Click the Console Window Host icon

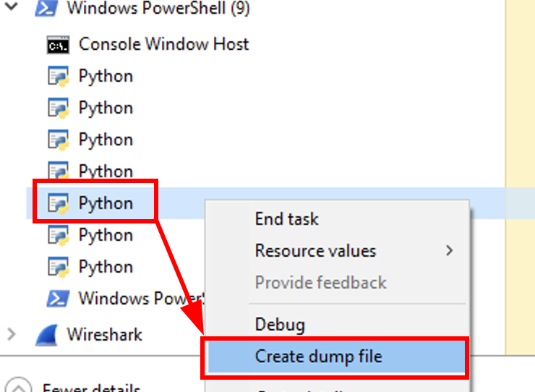(58, 45)
